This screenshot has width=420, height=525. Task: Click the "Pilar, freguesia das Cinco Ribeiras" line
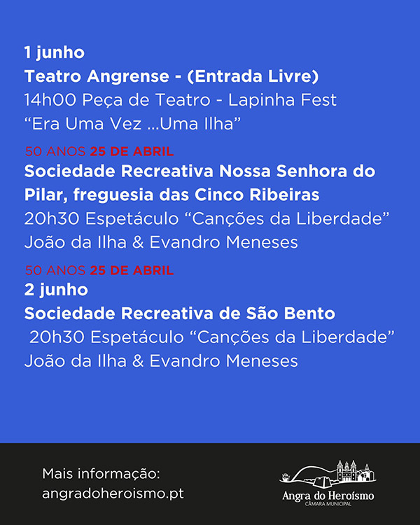[171, 195]
